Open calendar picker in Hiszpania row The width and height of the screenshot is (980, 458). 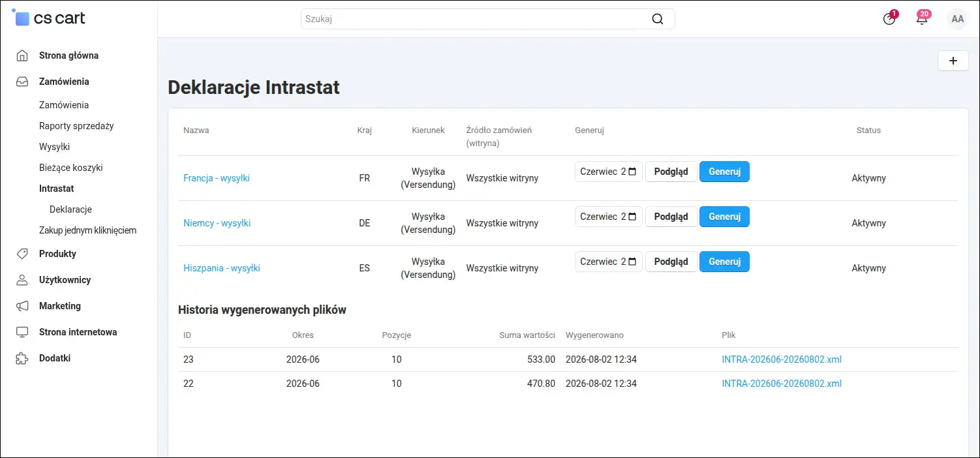(632, 262)
